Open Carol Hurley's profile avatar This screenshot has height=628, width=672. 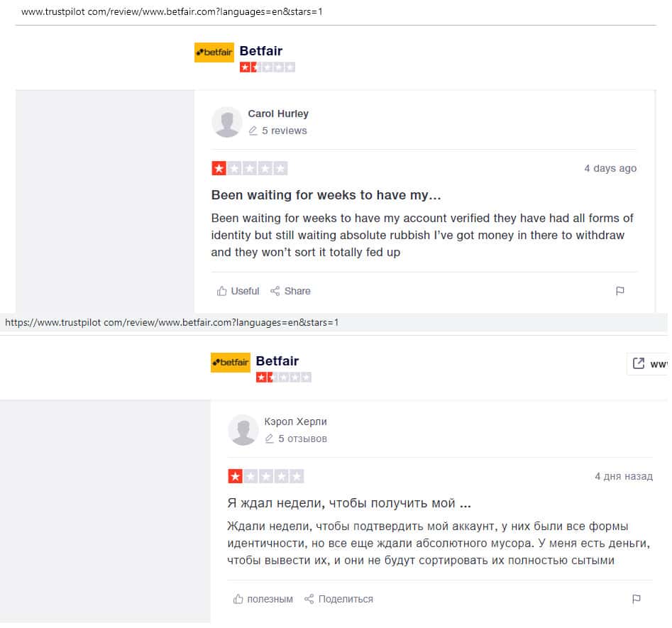[227, 122]
